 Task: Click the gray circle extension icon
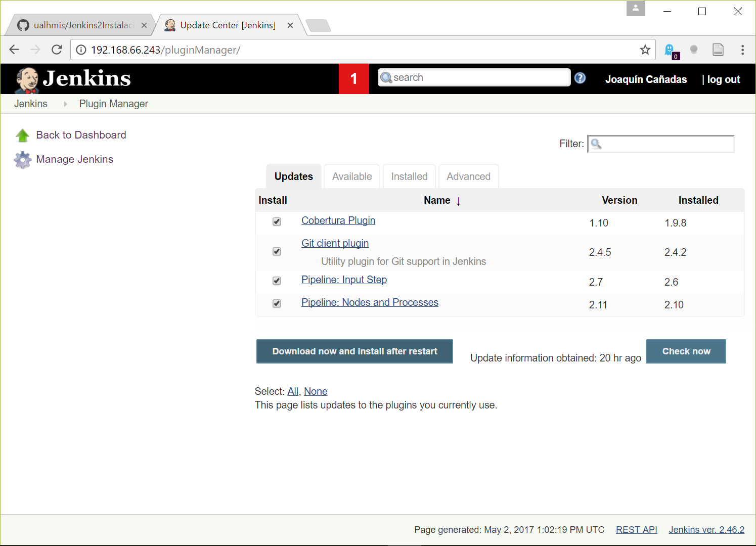(x=694, y=50)
